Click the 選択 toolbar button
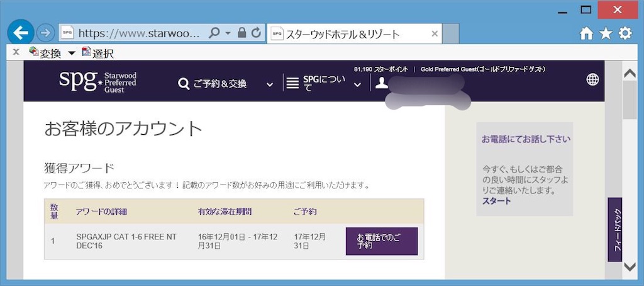 point(97,53)
